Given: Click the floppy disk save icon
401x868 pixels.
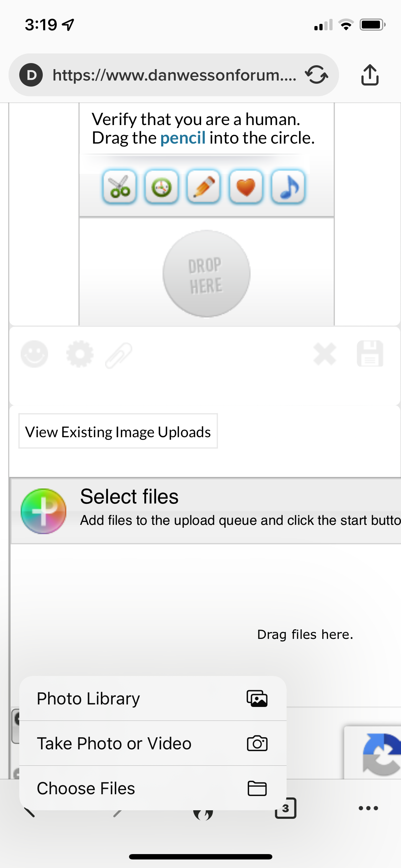Looking at the screenshot, I should (x=370, y=353).
